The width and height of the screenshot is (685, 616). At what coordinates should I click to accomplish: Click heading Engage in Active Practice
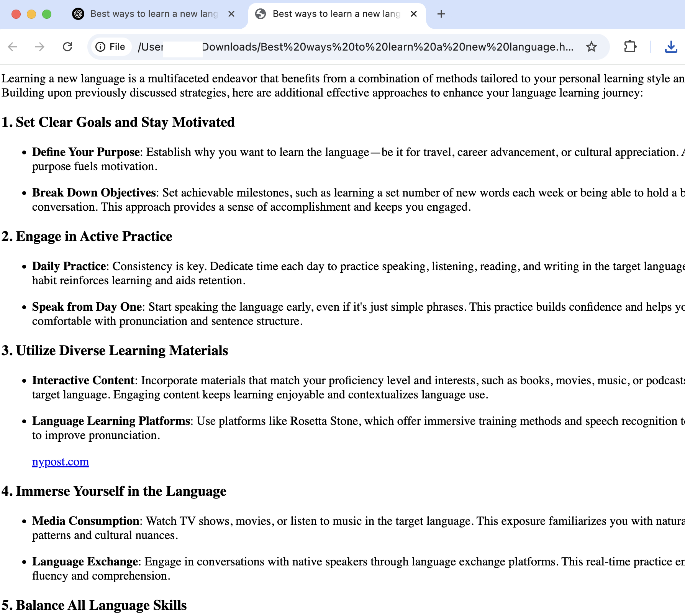point(87,236)
